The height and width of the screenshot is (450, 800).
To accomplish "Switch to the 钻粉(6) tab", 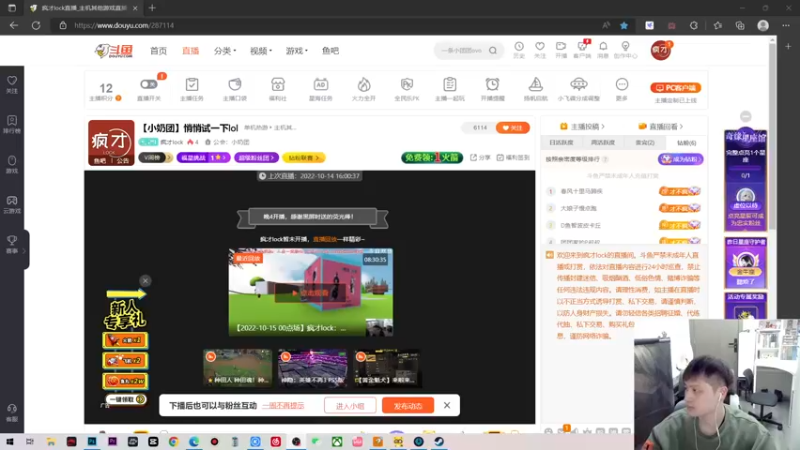I will (686, 142).
